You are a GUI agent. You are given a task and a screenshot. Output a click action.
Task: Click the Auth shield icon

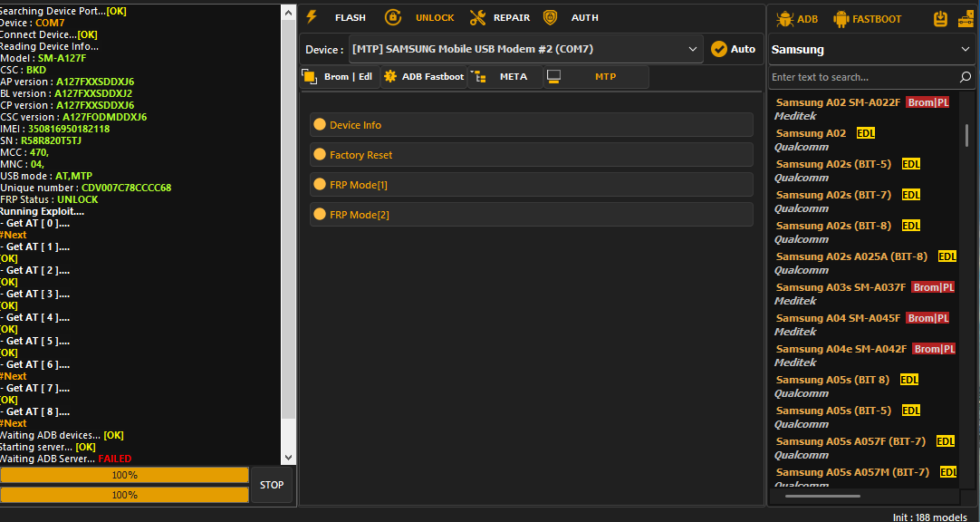pyautogui.click(x=550, y=17)
